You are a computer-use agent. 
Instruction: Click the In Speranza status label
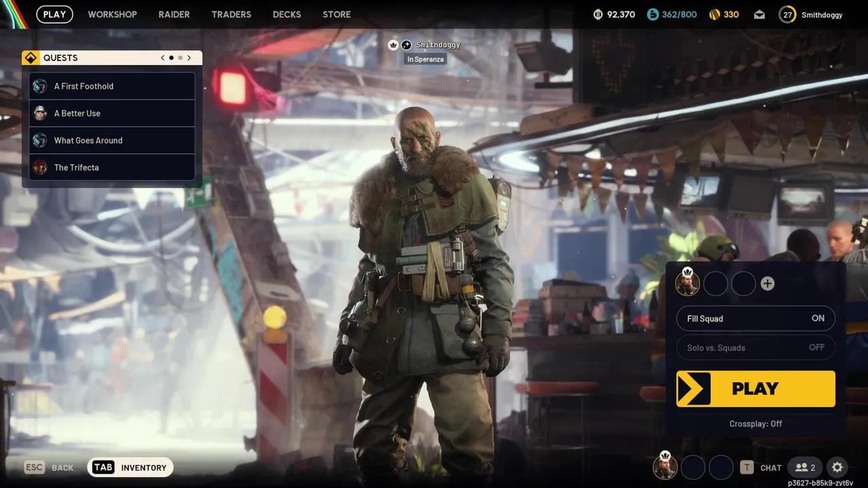point(426,59)
